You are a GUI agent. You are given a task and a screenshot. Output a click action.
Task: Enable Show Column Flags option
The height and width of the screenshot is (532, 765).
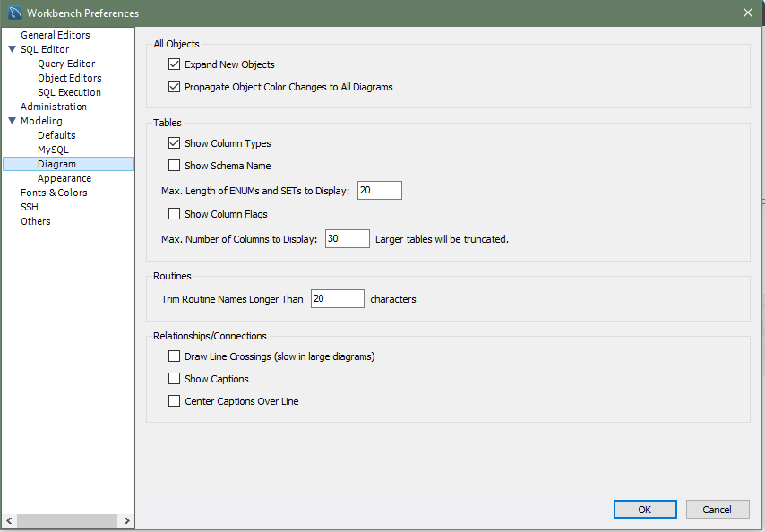pos(175,214)
